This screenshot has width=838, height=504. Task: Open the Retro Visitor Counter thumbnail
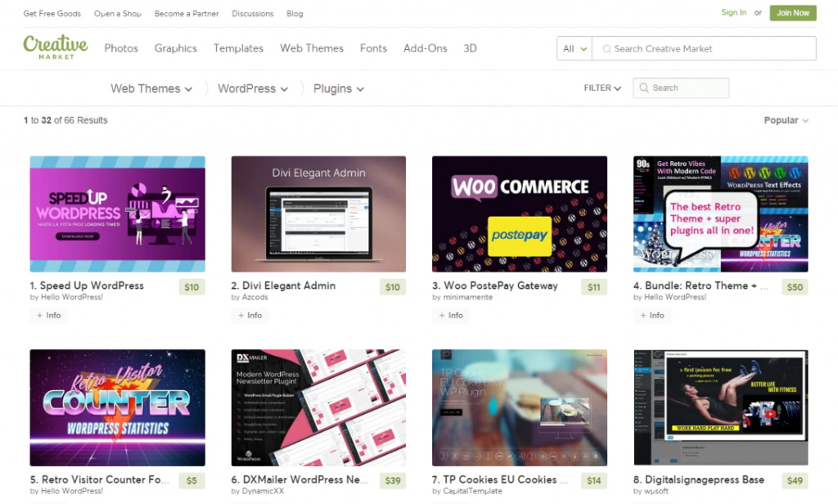tap(118, 407)
